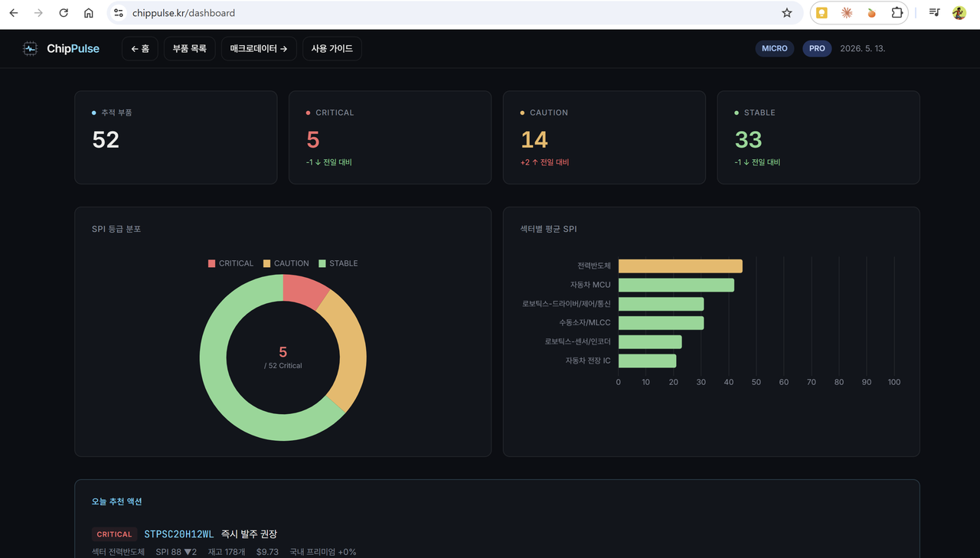Open part STPSC20H12WL

179,534
